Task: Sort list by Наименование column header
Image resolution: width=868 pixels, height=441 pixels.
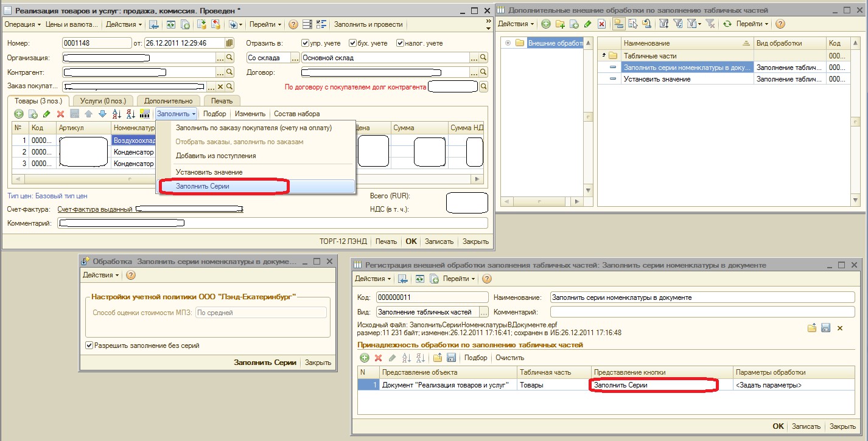Action: click(687, 43)
